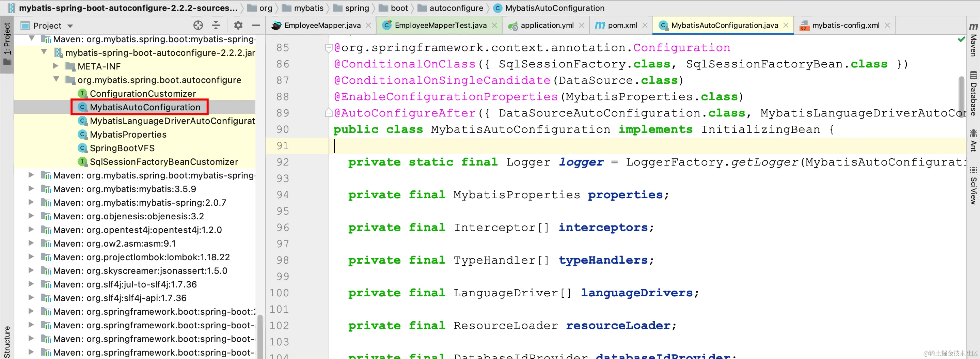Click line number 91 in the gutter
980x359 pixels.
pos(282,146)
